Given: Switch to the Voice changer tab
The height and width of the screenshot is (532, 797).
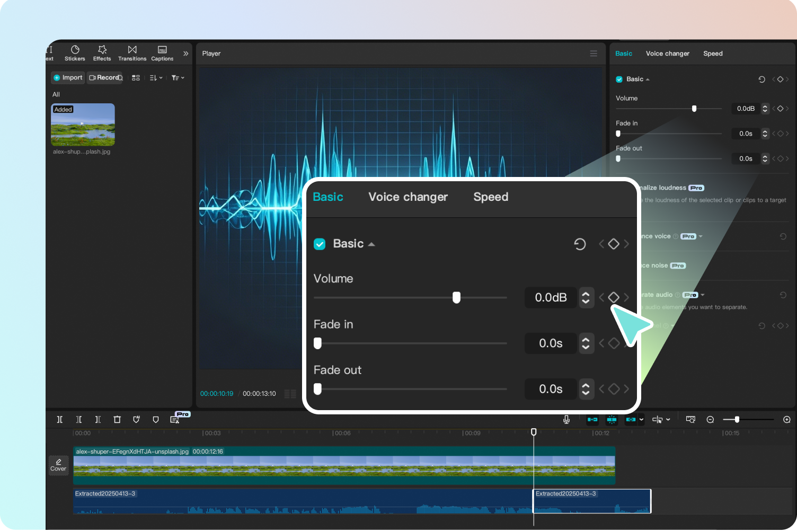Looking at the screenshot, I should pyautogui.click(x=408, y=197).
